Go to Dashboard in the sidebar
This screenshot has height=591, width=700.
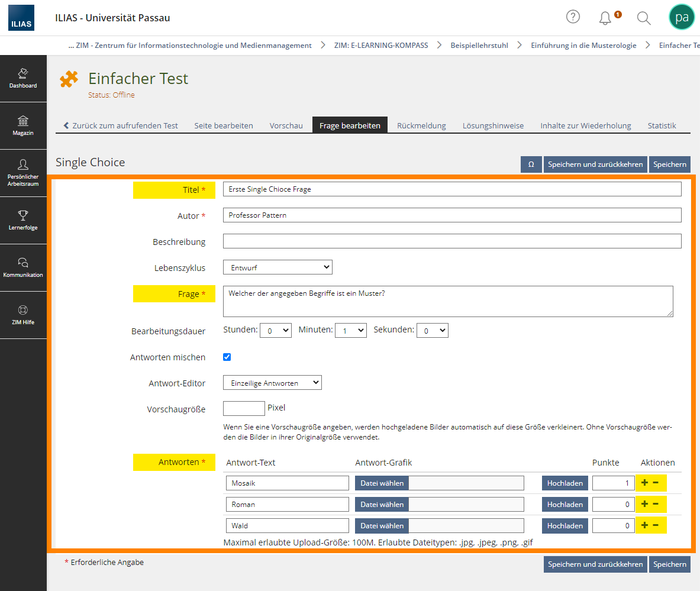pyautogui.click(x=23, y=79)
